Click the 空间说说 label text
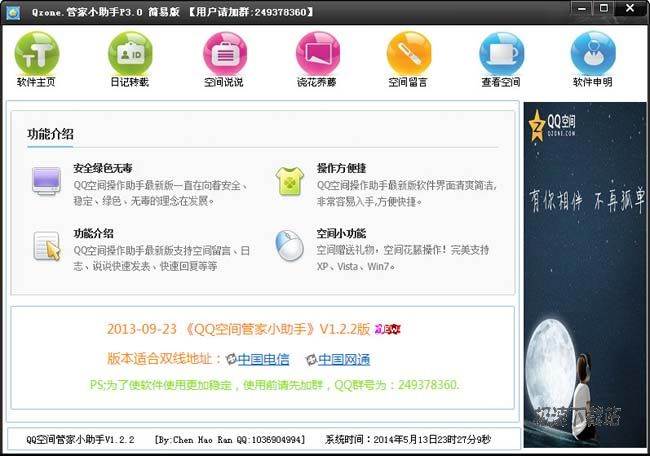650x456 pixels. click(x=223, y=82)
